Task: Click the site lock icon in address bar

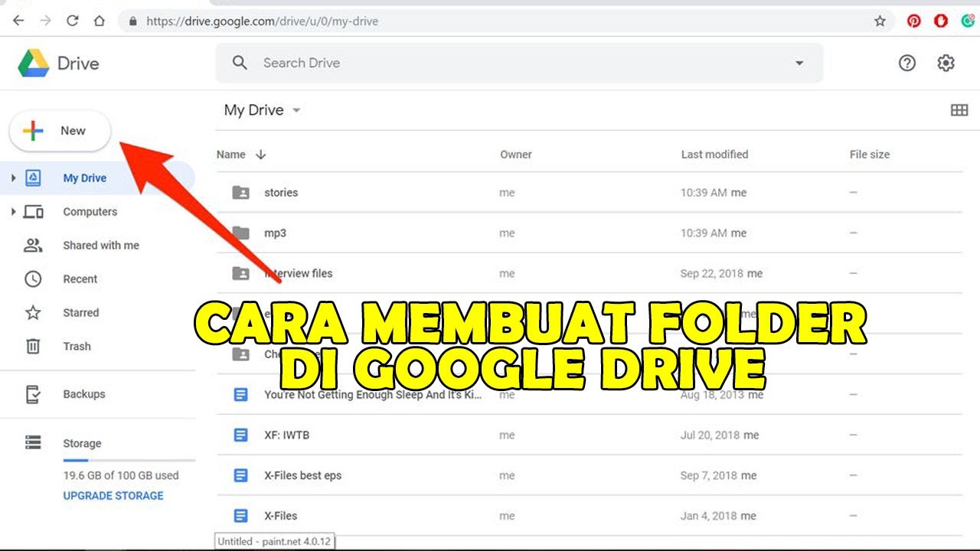Action: pyautogui.click(x=133, y=21)
